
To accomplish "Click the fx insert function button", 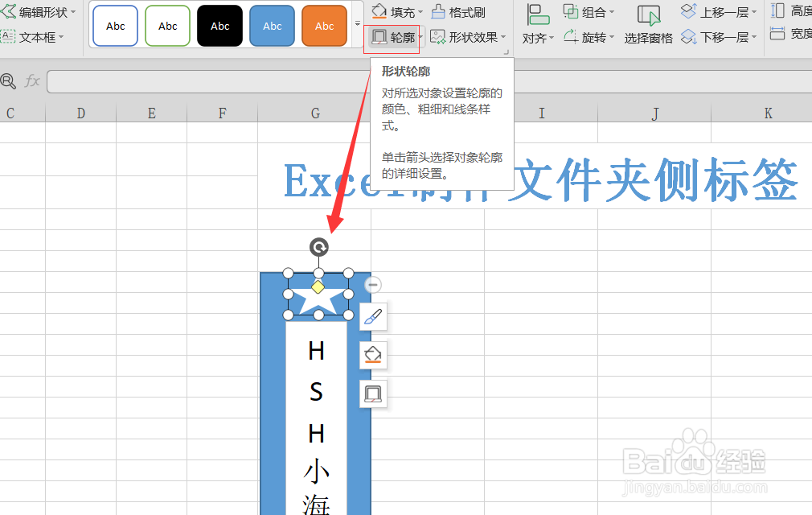I will tap(32, 80).
